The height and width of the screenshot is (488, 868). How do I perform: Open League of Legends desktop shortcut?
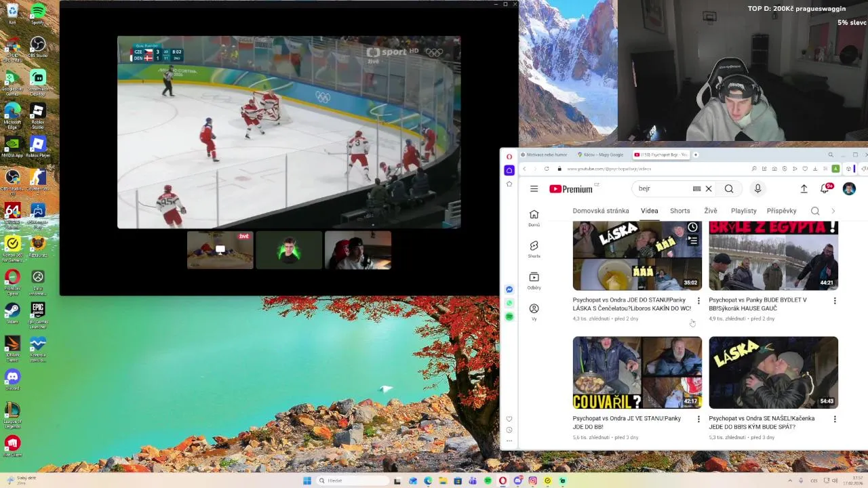click(12, 415)
